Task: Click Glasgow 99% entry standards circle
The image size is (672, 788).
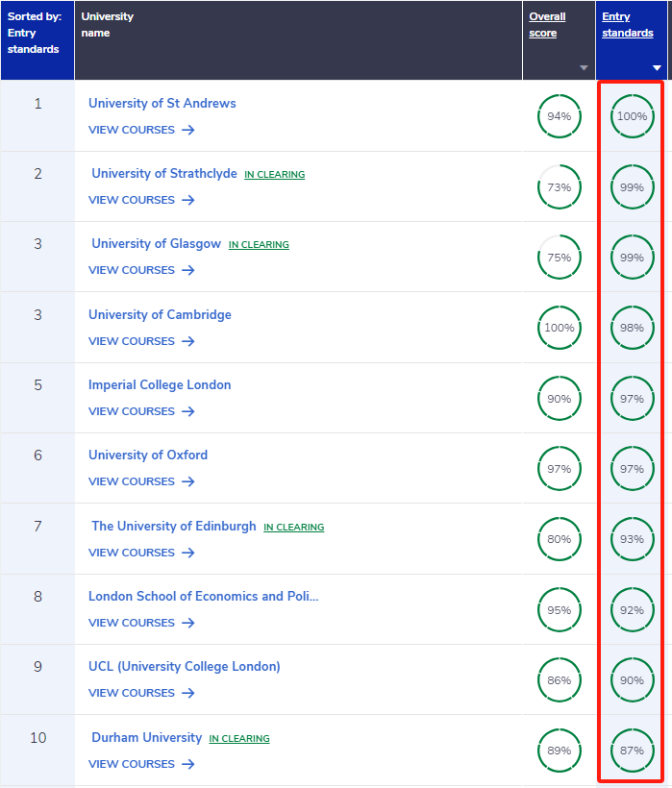Action: [633, 258]
